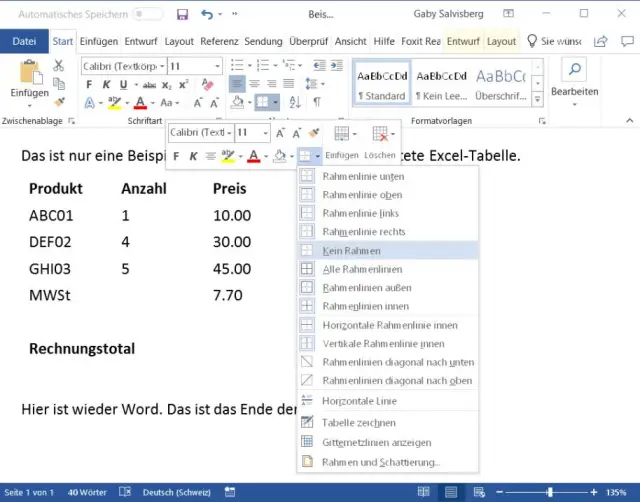Expand the Calibri font name box in mini toolbar
640x502 pixels.
coord(229,133)
